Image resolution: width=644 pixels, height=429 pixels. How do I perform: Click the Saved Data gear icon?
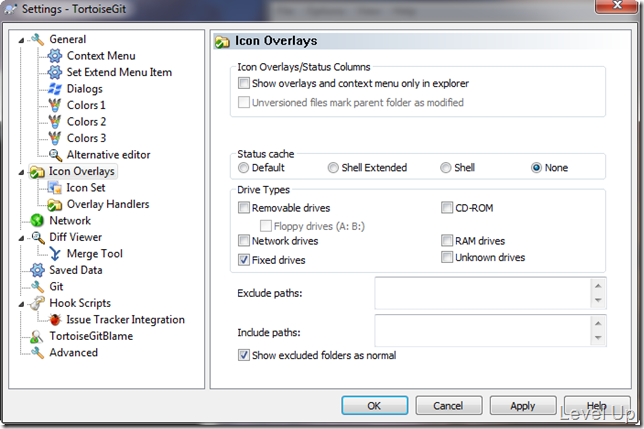(x=37, y=270)
